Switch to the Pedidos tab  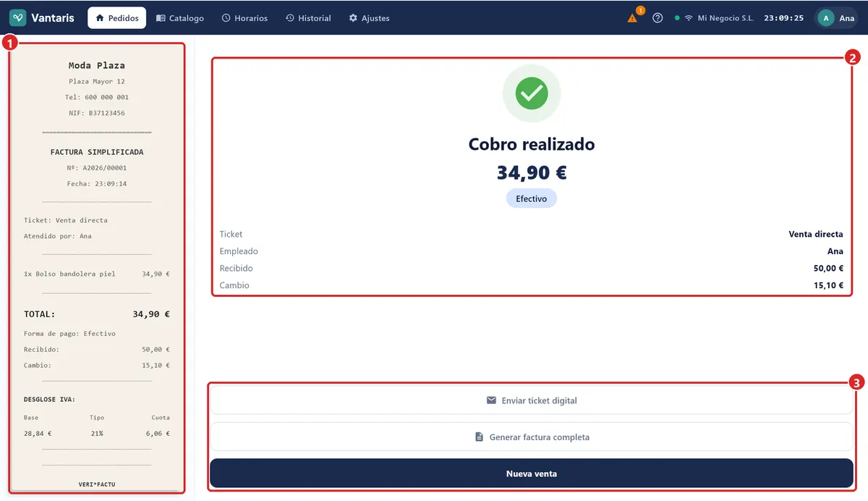117,18
